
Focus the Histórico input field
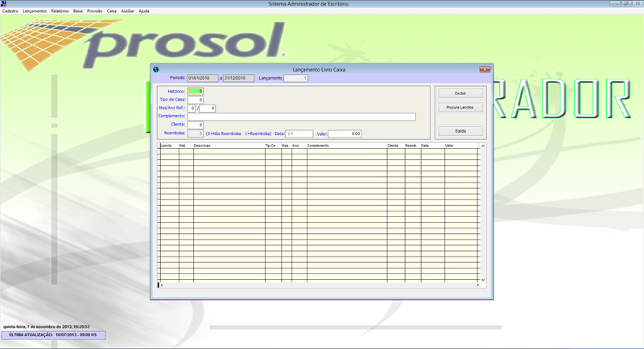coord(196,92)
